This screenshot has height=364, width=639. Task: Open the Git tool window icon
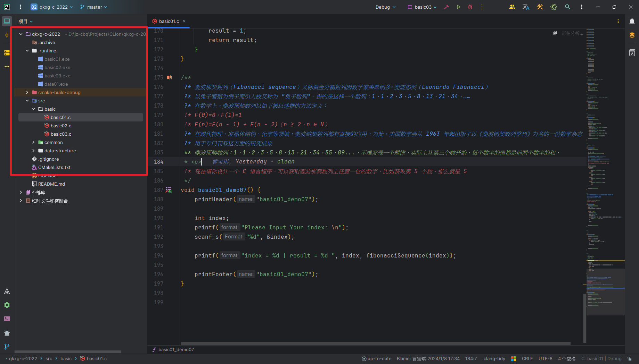pos(7,347)
